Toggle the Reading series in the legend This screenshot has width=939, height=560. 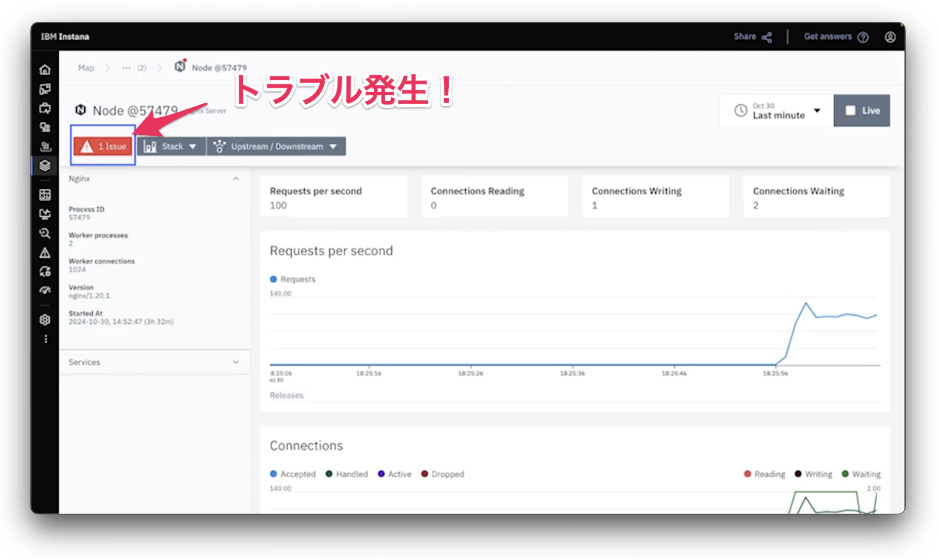[764, 474]
